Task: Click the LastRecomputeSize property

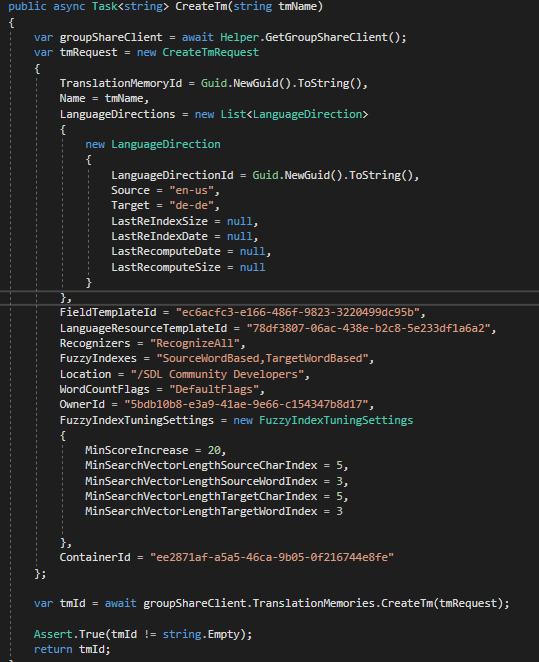Action: 166,267
